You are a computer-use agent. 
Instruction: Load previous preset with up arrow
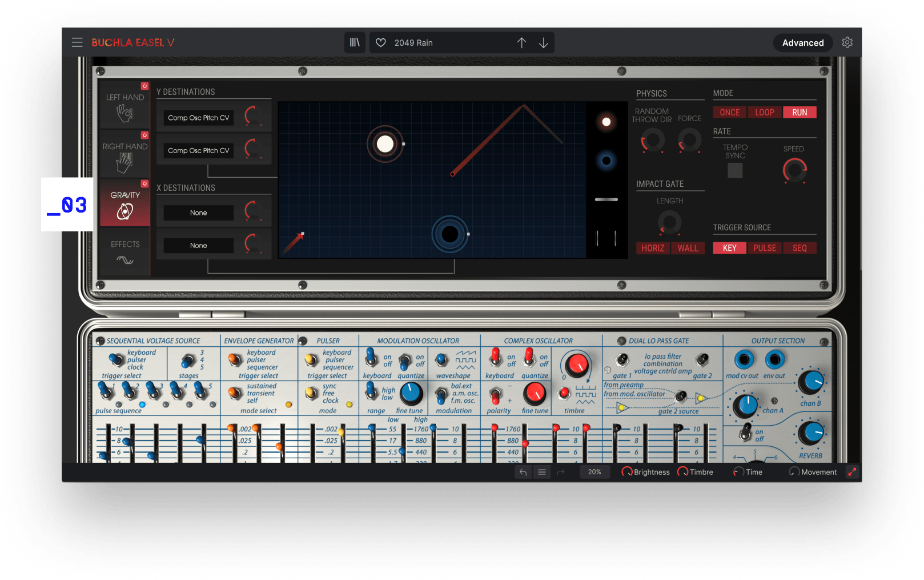[x=521, y=43]
